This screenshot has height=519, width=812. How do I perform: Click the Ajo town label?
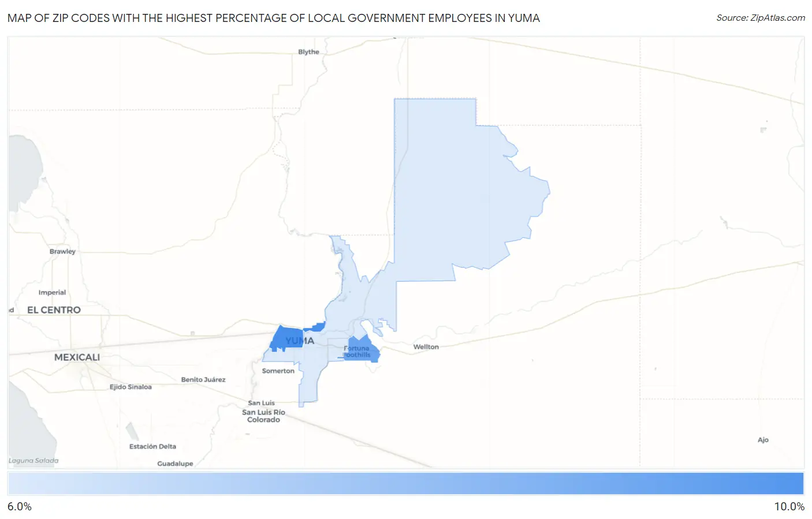(x=763, y=440)
